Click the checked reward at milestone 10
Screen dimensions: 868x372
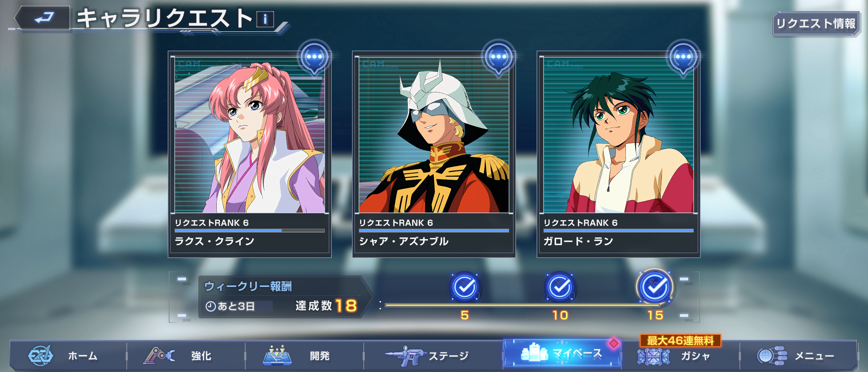click(560, 287)
